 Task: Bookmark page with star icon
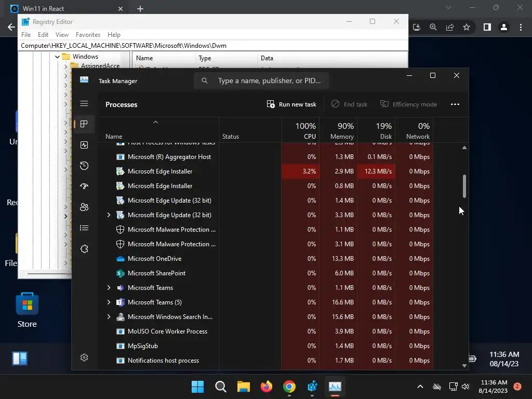point(467,27)
